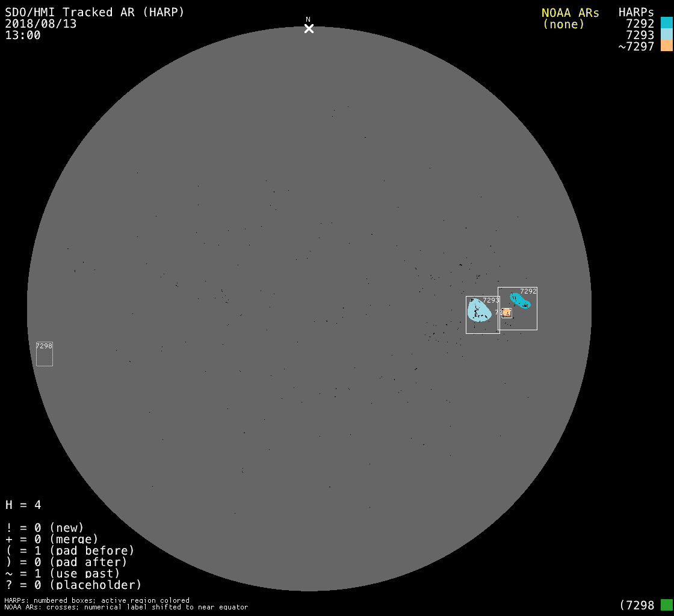Click the white X north pole marker
Image resolution: width=674 pixels, height=616 pixels.
pyautogui.click(x=309, y=28)
